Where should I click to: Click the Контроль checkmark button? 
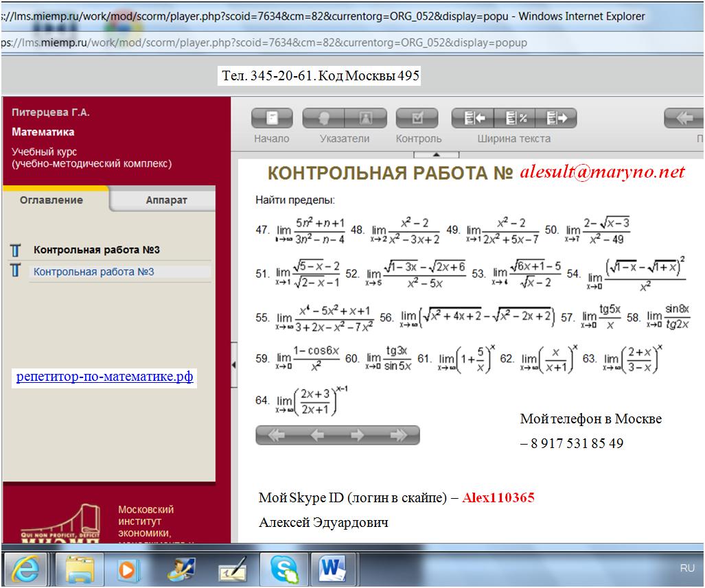click(417, 118)
